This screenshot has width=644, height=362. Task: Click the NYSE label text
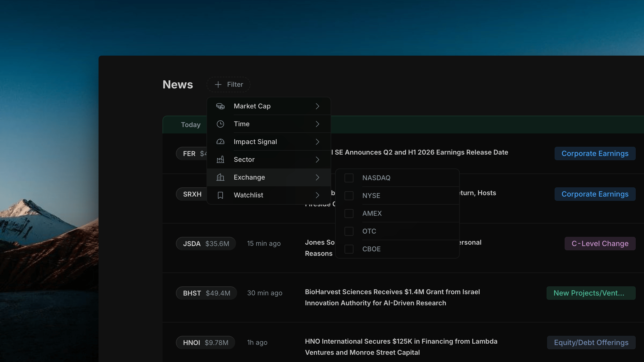371,196
